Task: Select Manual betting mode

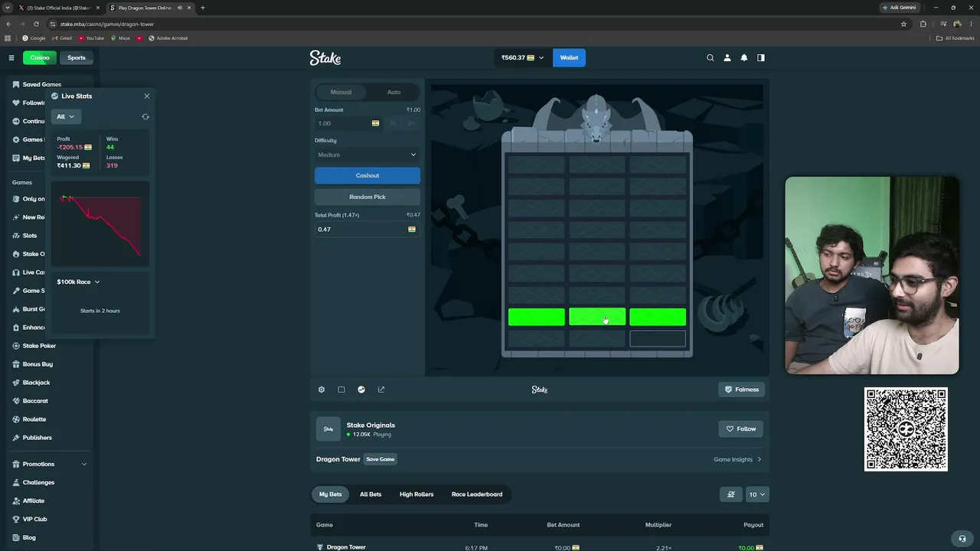Action: (341, 92)
